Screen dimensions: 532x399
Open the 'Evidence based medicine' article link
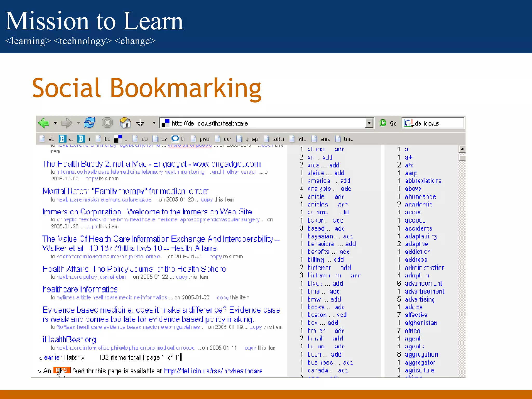click(x=161, y=315)
